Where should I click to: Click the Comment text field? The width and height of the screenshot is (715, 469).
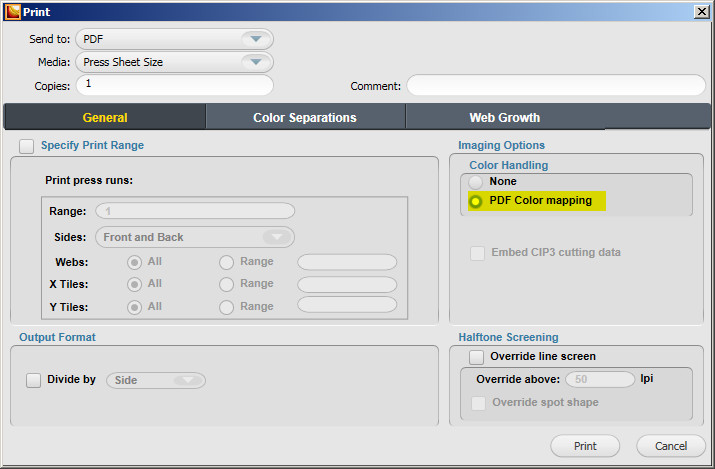point(556,85)
